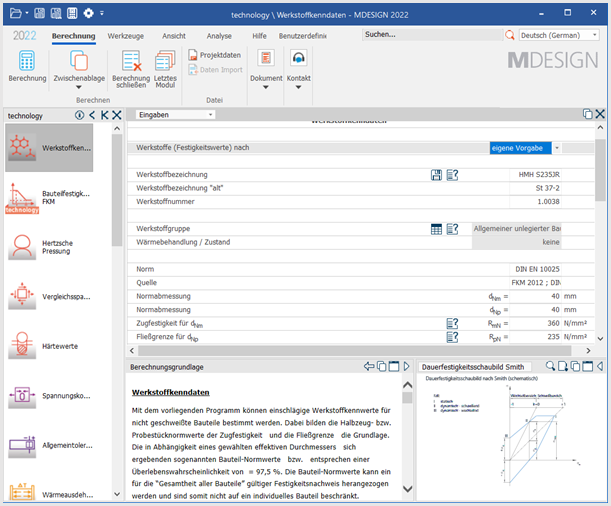Screen dimensions: 611x506
Task: Click the Daten Import button
Action: pyautogui.click(x=215, y=70)
